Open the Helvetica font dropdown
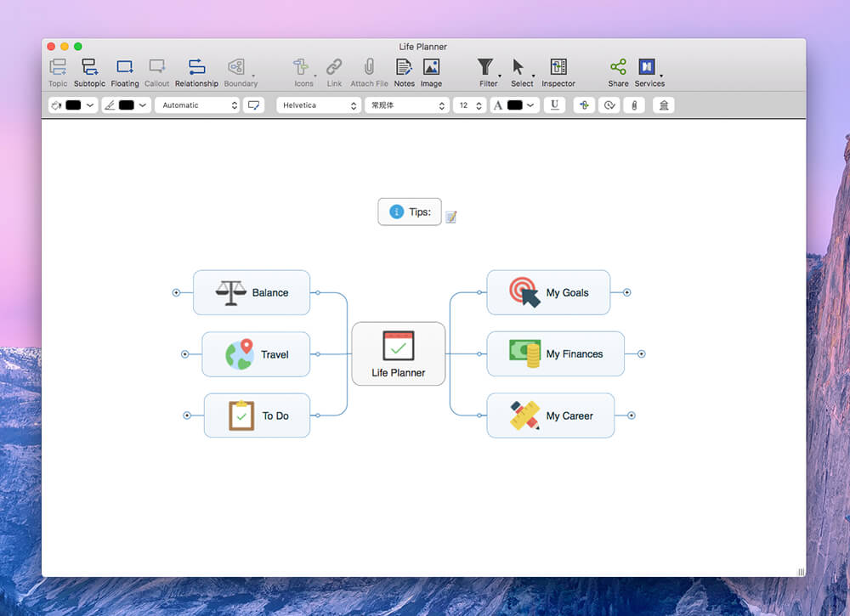 [x=319, y=105]
